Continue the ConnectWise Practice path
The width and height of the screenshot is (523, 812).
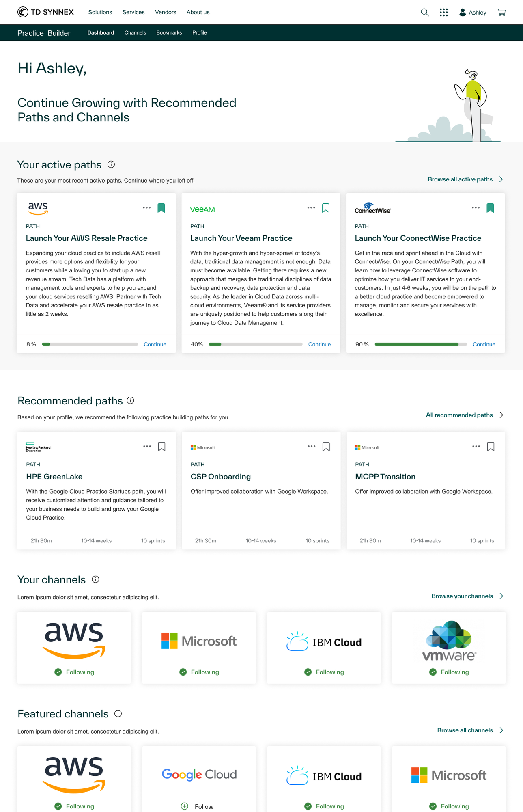[484, 344]
